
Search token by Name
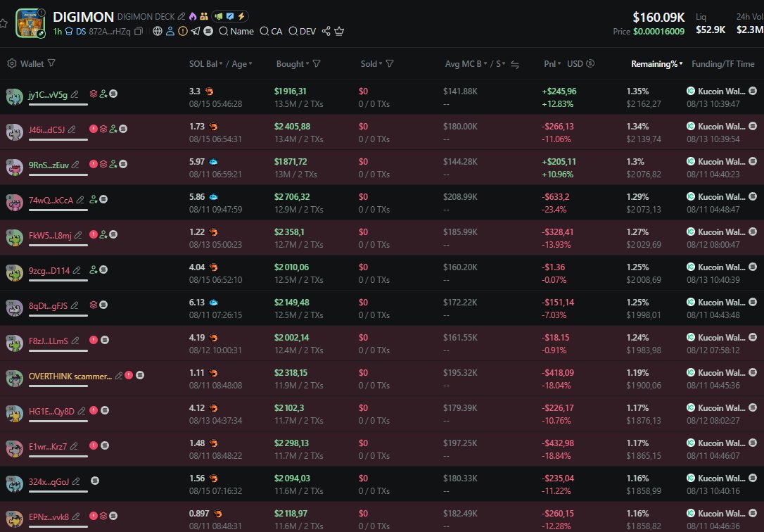[237, 31]
